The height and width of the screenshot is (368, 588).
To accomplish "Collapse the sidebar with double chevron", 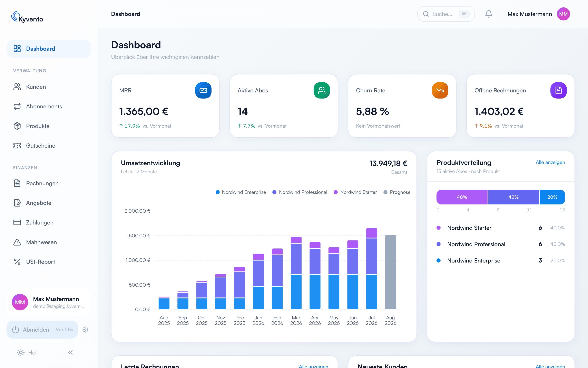I will (70, 352).
